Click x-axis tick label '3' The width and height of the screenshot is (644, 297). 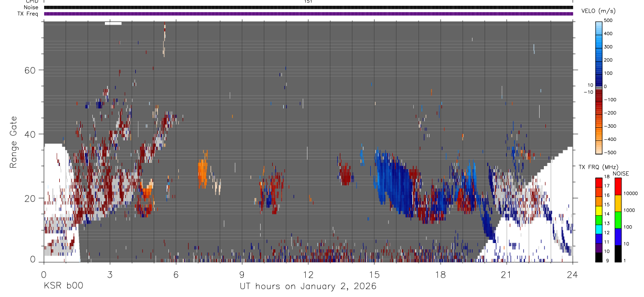[110, 274]
